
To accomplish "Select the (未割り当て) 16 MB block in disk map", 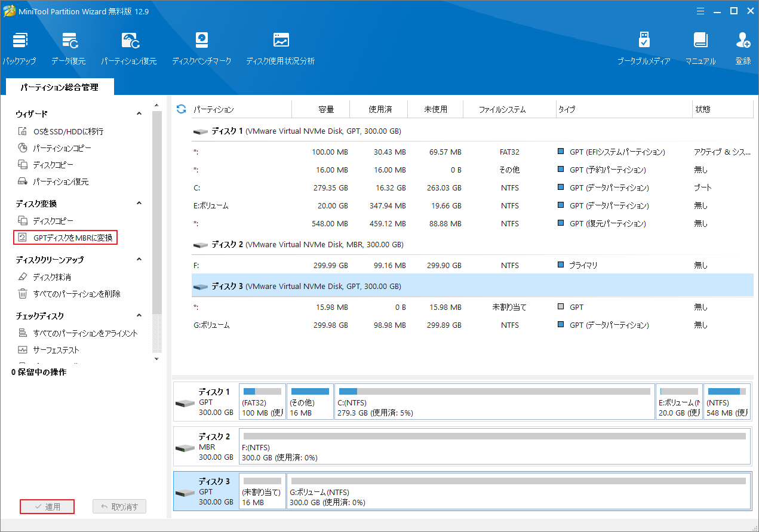I will 262,491.
